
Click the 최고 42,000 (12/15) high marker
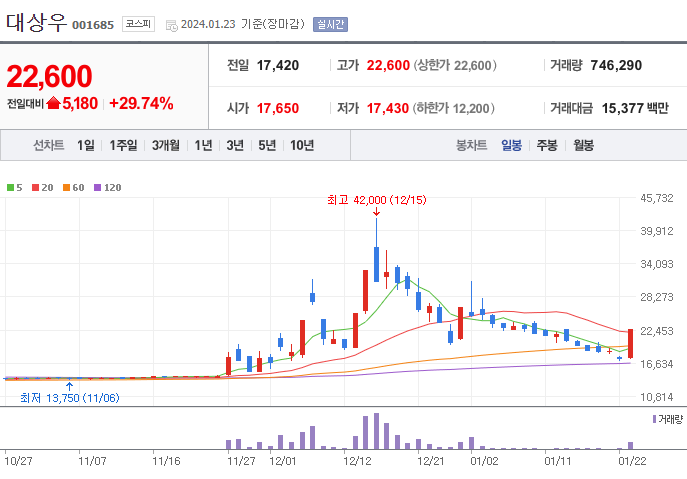point(376,200)
